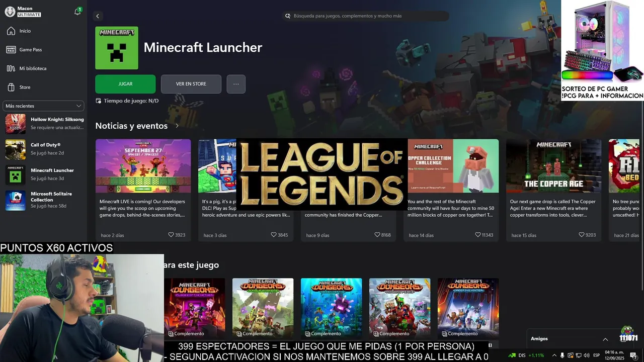
Task: Click the JUGAR play button
Action: [x=125, y=84]
